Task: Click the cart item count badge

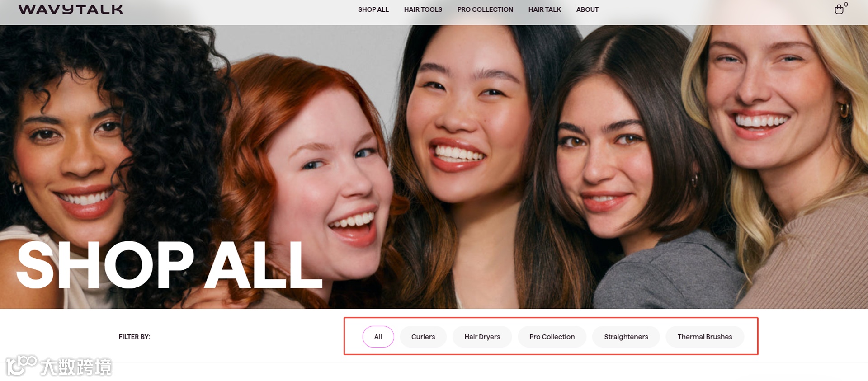Action: [x=846, y=5]
